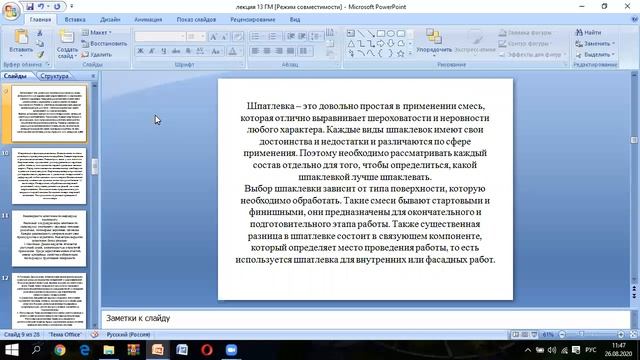Activate the Format Painter brush
The image size is (640, 360).
[40, 54]
